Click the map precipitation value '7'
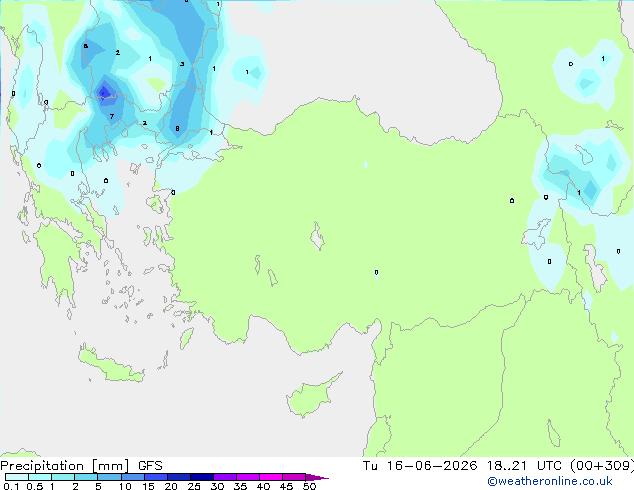The image size is (634, 490). [x=112, y=116]
